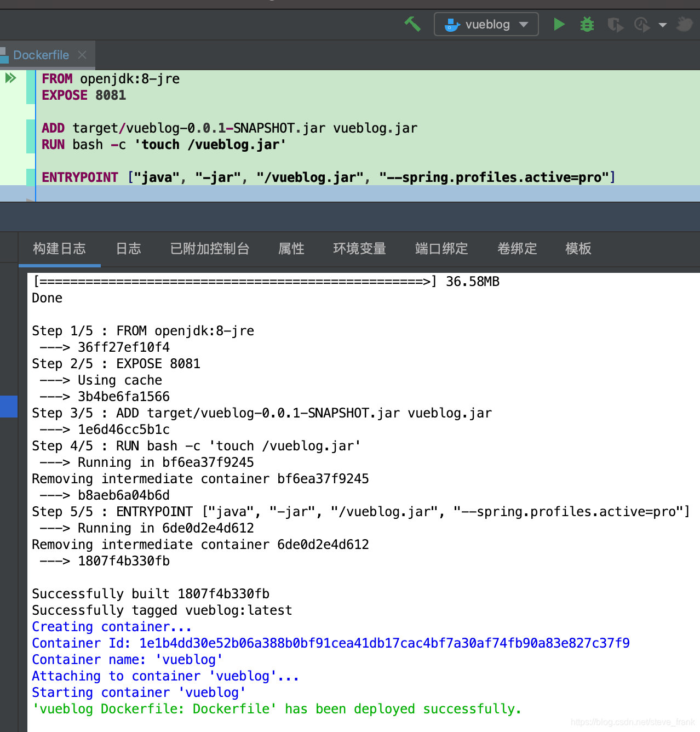
Task: Open the vueblog run configuration dropdown
Action: point(486,24)
